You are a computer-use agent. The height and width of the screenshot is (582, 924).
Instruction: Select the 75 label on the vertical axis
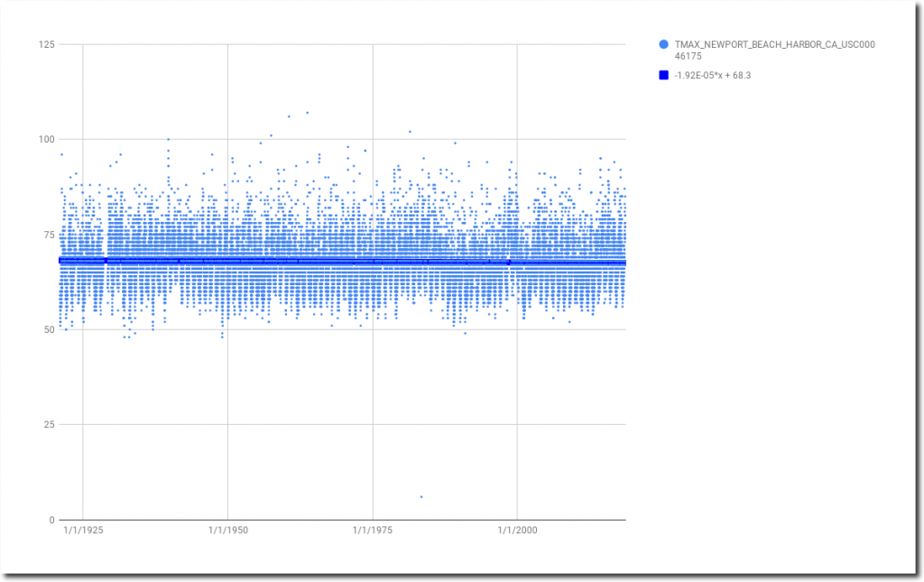49,235
